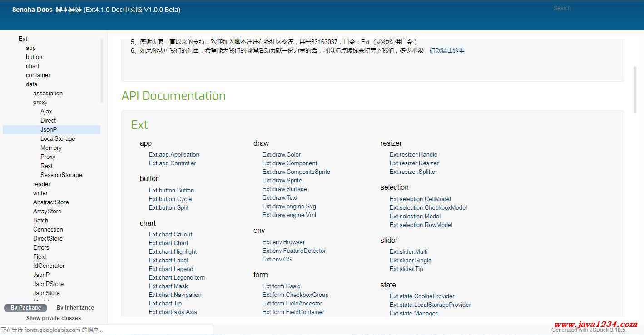Select DirectStore in the tree

[x=48, y=239]
